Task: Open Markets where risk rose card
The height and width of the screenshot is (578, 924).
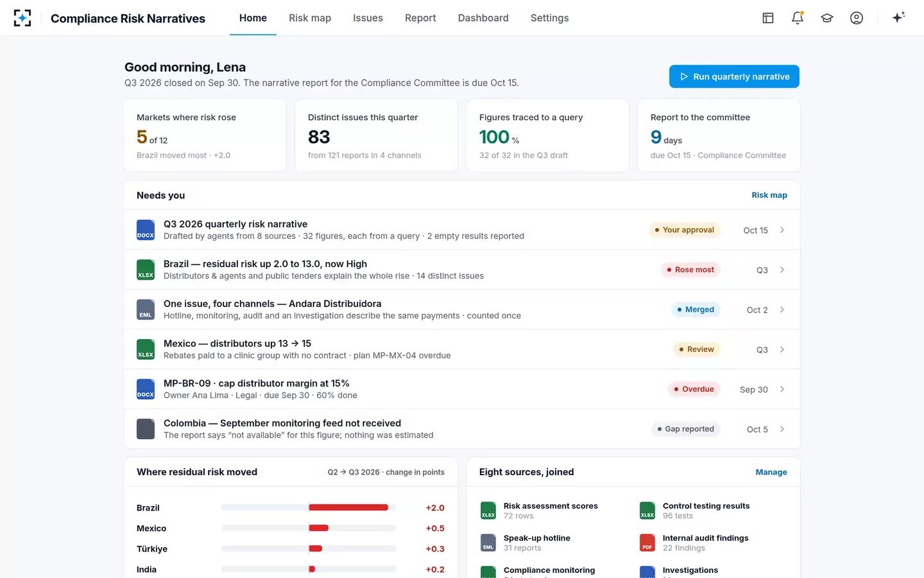Action: (x=205, y=135)
